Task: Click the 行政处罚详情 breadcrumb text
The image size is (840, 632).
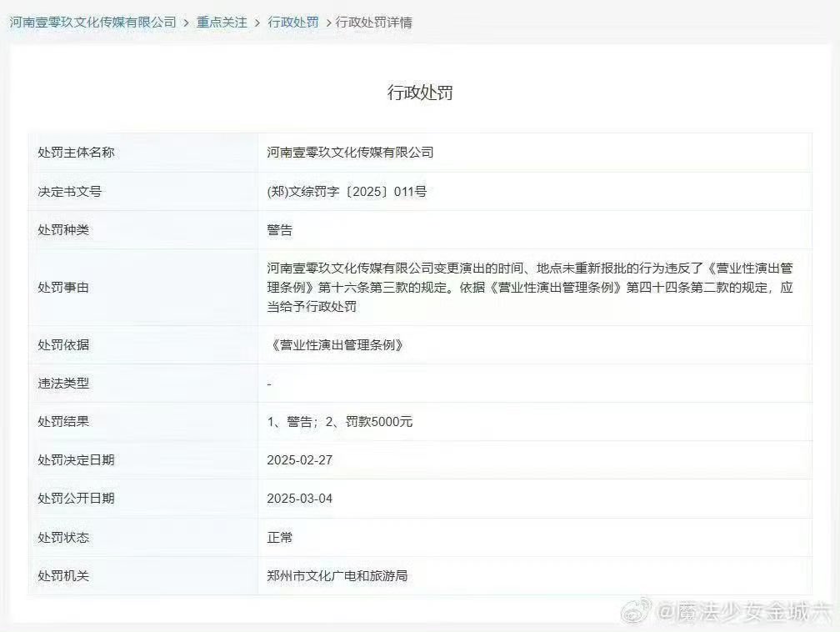Action: [373, 23]
